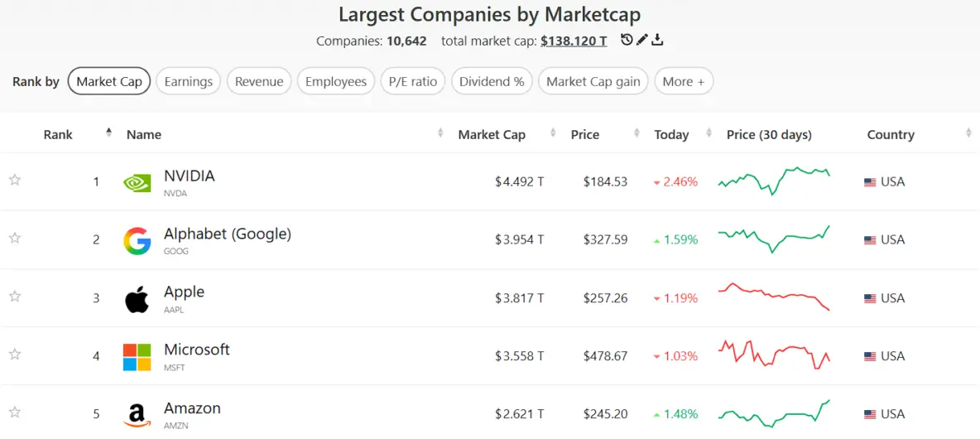Click the NVIDIA logo icon
The width and height of the screenshot is (980, 439).
[137, 182]
